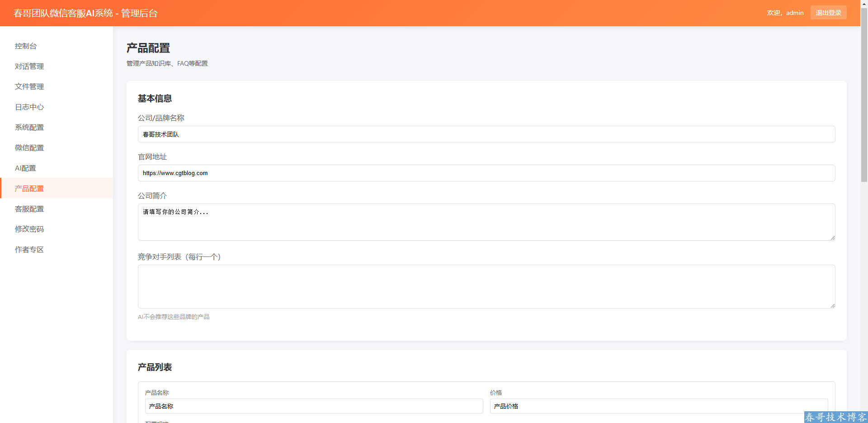Click the page vertical scrollbar thumb
868x423 pixels.
coord(864,95)
